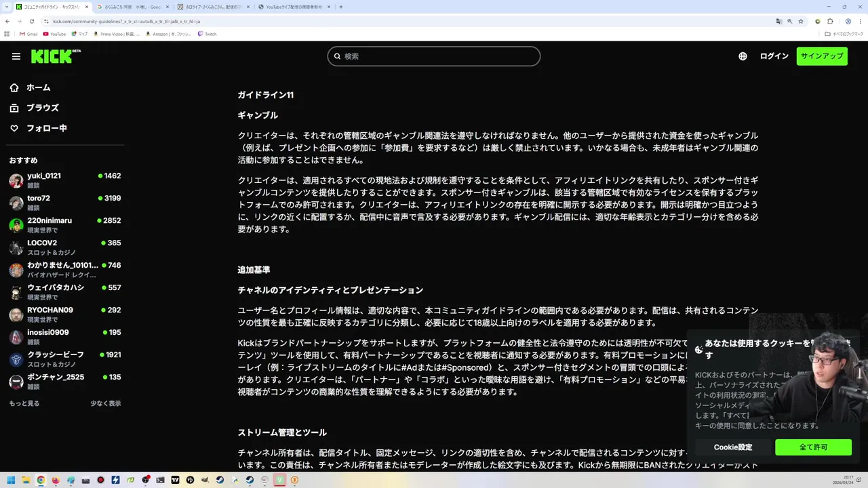Image resolution: width=868 pixels, height=488 pixels.
Task: Open the Prime Video bookmark
Action: click(x=117, y=34)
